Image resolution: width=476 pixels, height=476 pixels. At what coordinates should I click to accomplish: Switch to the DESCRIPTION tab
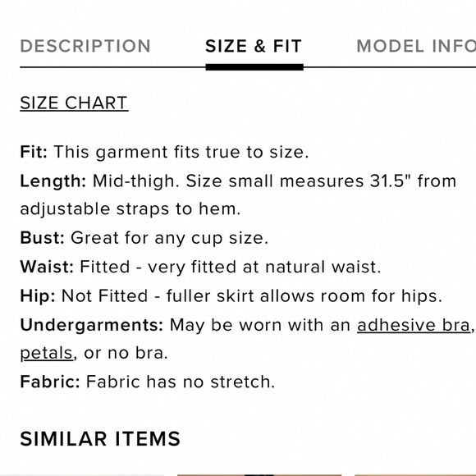pos(85,46)
